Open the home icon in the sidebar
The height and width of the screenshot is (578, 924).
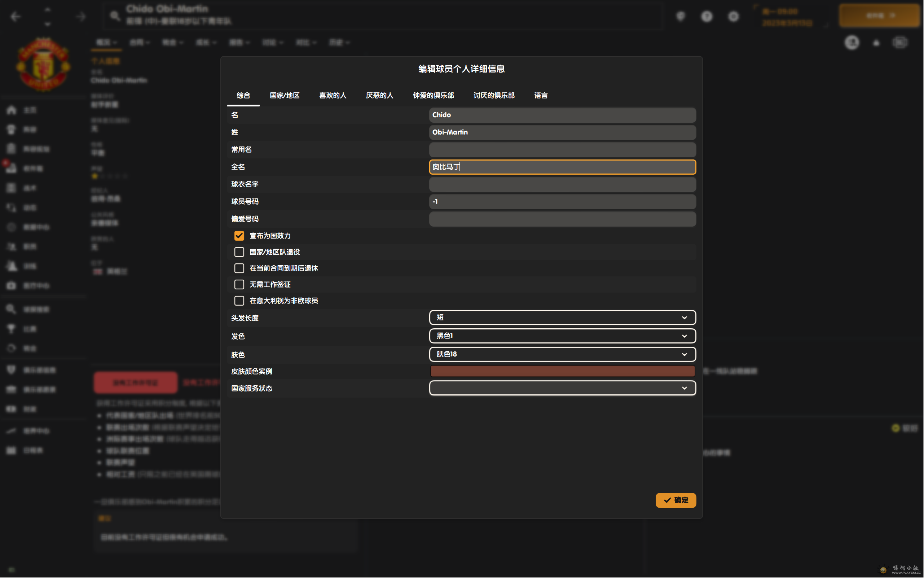coord(12,110)
